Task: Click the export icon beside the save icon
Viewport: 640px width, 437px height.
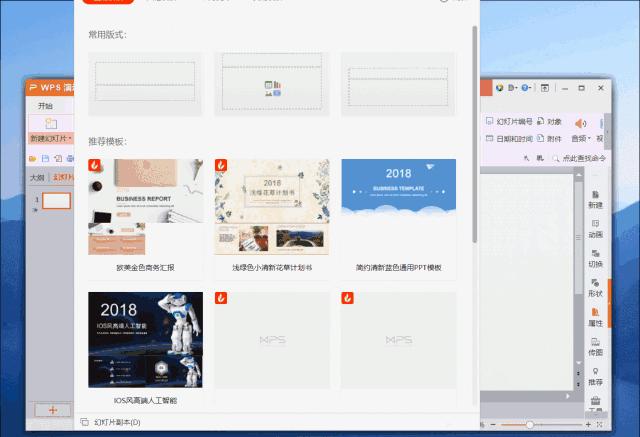Action: click(x=58, y=158)
